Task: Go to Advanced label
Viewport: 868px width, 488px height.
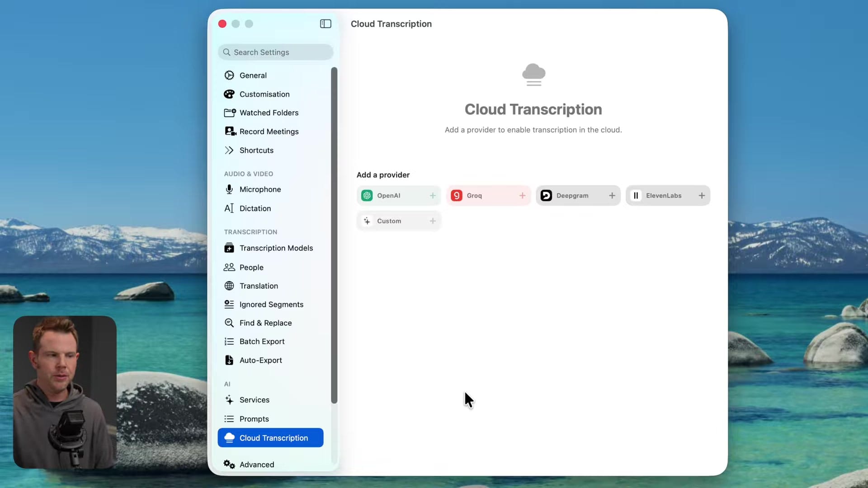Action: (257, 465)
